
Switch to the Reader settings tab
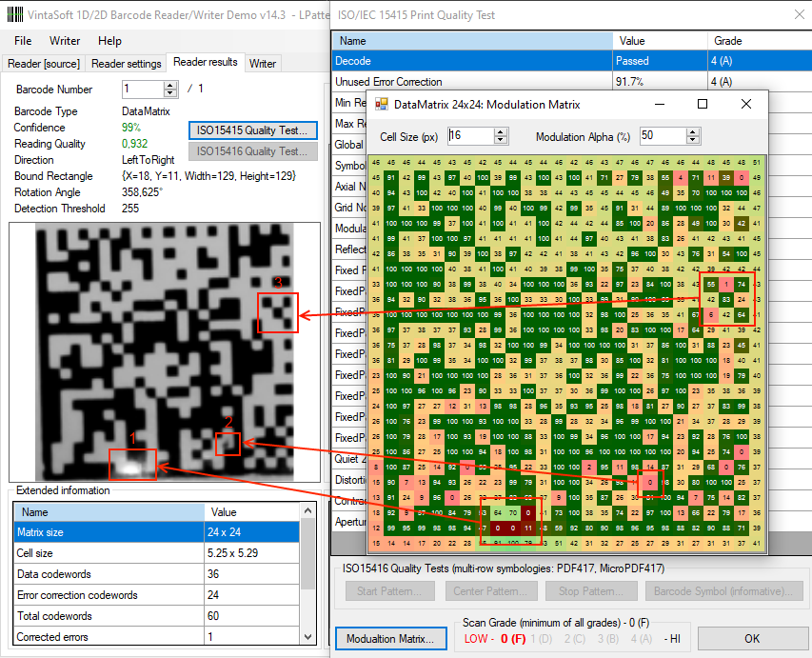pos(126,64)
